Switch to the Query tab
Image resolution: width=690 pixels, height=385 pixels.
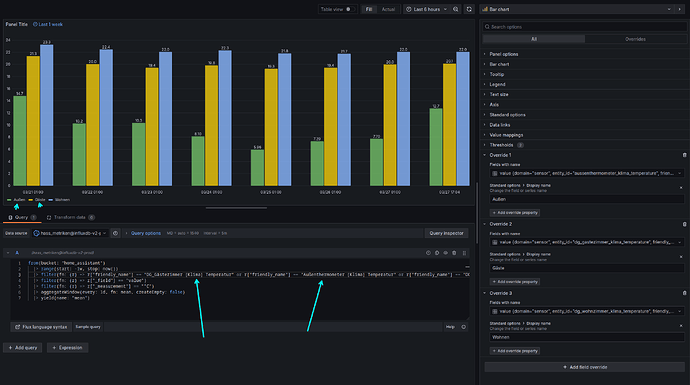click(x=22, y=217)
